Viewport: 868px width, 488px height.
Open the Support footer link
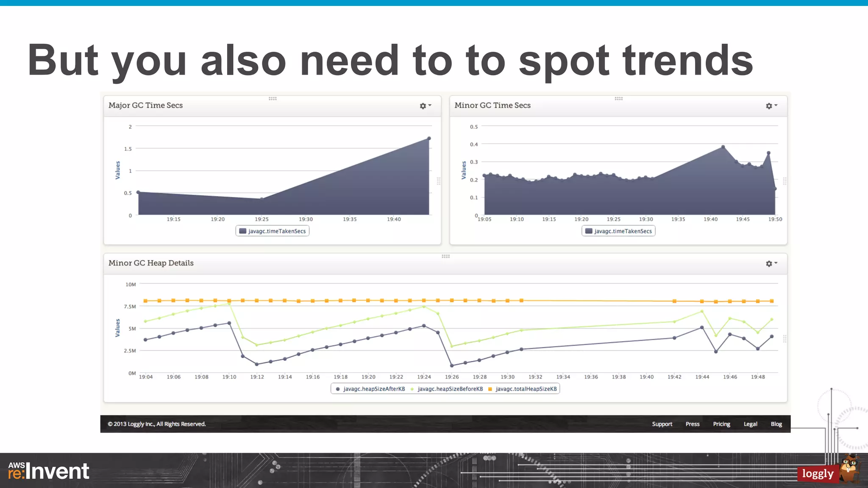662,424
